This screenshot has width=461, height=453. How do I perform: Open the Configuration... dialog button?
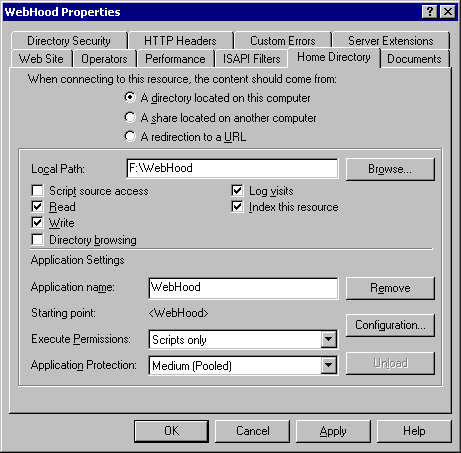(x=390, y=325)
